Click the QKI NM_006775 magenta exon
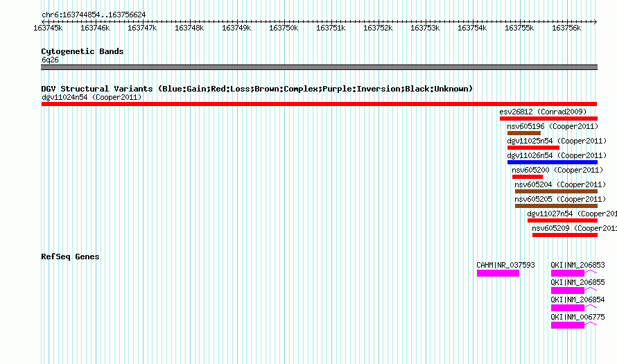The width and height of the screenshot is (617, 364). (x=567, y=325)
